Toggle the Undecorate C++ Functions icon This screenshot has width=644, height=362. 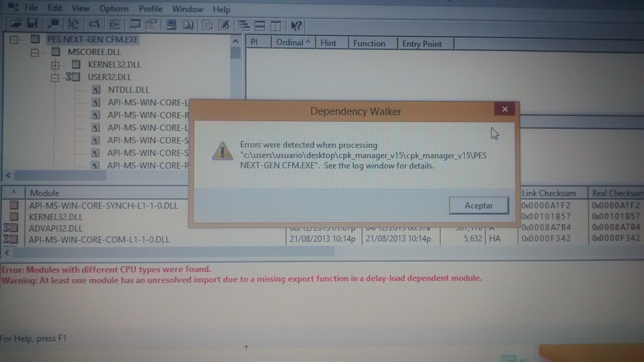click(x=115, y=25)
